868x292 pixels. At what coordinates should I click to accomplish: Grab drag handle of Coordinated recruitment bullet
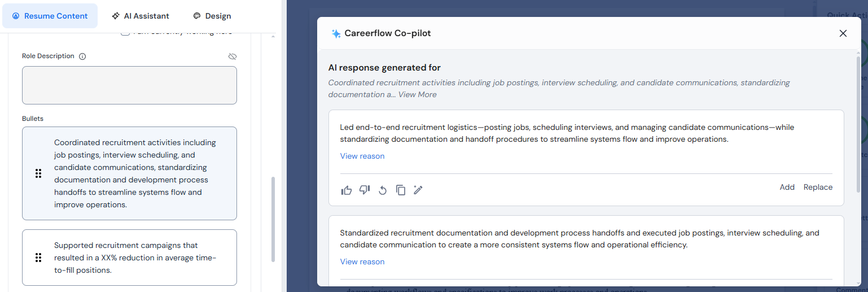38,173
